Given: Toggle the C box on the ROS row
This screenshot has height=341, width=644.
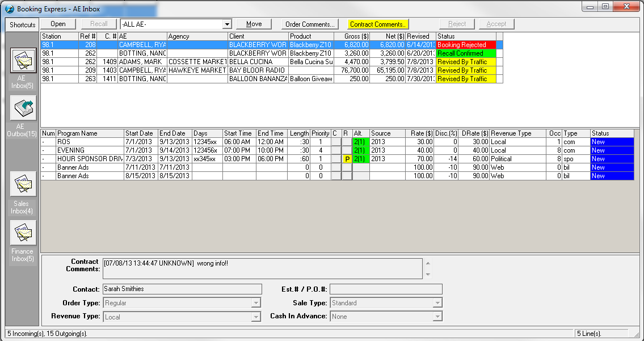Looking at the screenshot, I should [336, 142].
